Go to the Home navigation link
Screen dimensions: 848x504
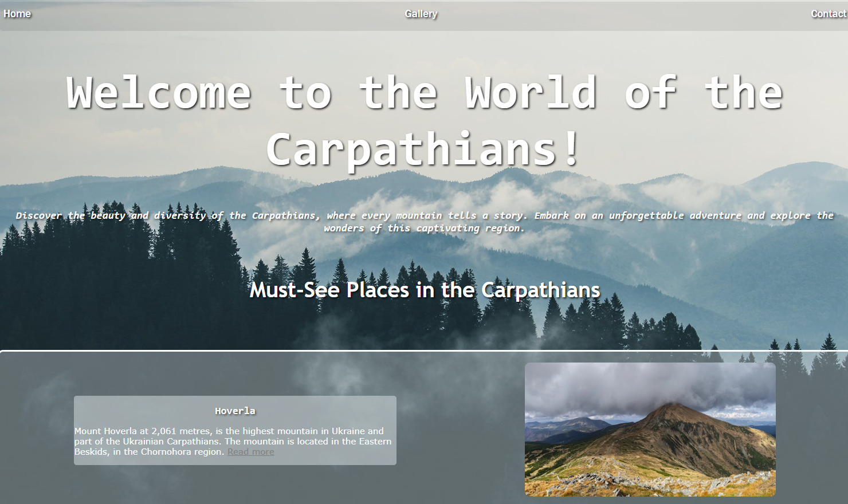point(17,14)
